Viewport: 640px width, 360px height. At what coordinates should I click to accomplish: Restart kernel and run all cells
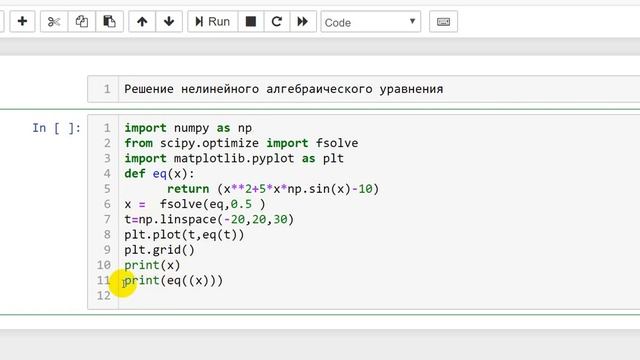click(303, 21)
